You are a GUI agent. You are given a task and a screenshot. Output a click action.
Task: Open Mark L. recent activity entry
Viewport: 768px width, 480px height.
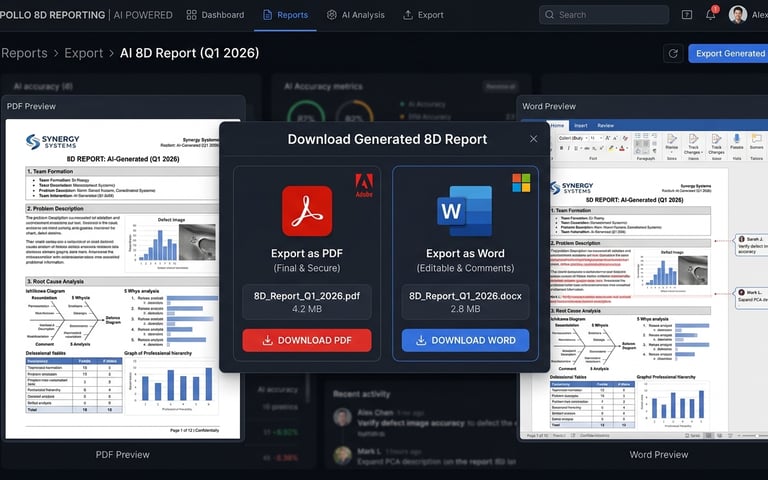click(x=424, y=456)
